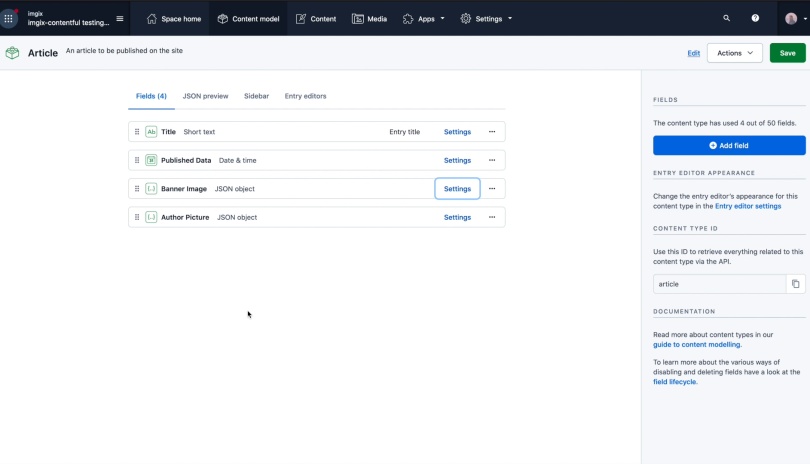Open the Entry editor settings link
This screenshot has width=810, height=464.
(748, 206)
